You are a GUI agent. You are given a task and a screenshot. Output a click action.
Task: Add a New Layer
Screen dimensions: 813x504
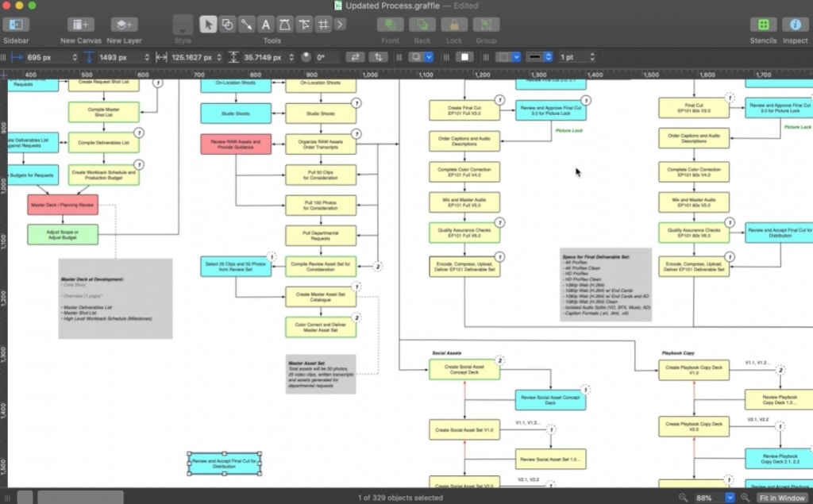tap(124, 25)
